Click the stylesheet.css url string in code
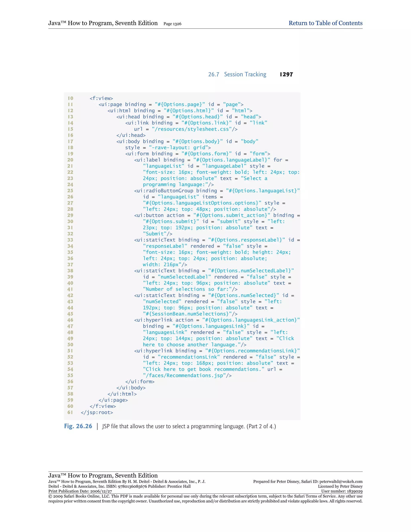411x532 pixels. (192, 129)
